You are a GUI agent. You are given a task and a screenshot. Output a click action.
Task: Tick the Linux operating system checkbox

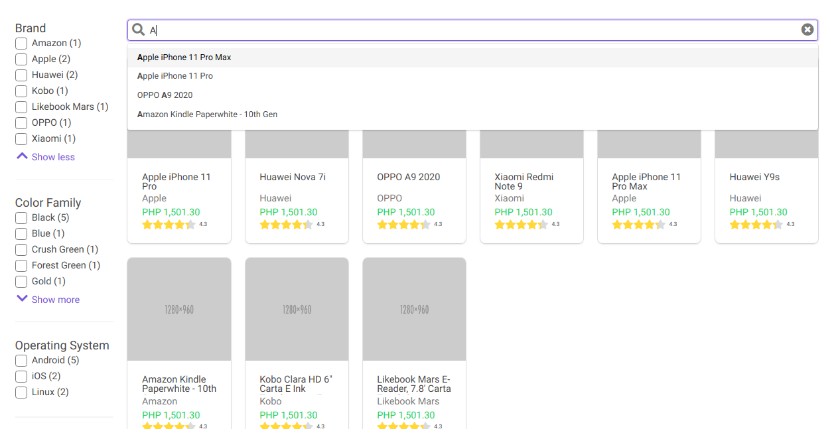click(21, 393)
